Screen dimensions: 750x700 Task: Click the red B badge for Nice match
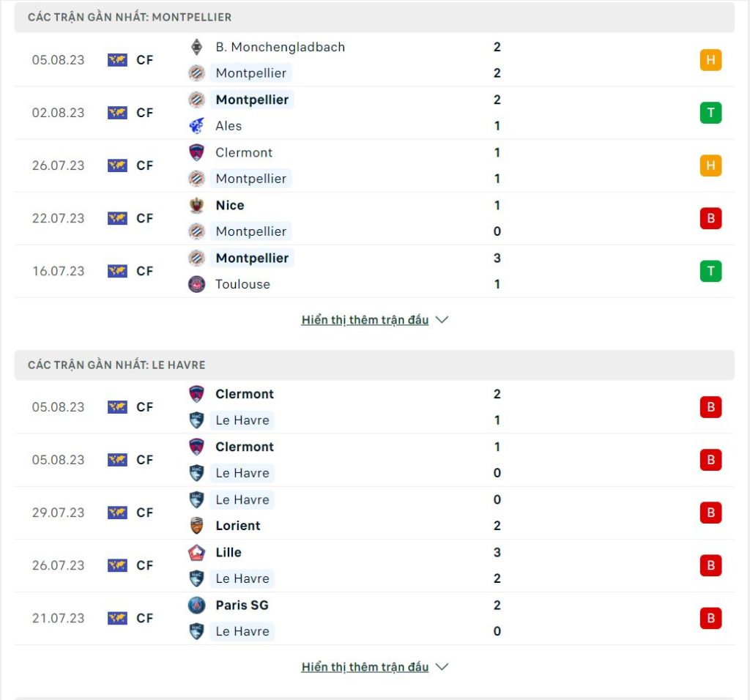(710, 218)
